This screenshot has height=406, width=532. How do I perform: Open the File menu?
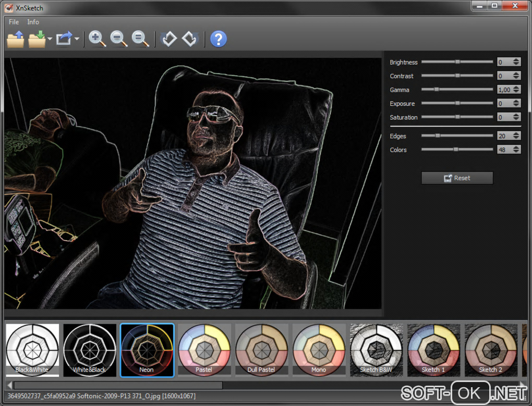tap(14, 22)
